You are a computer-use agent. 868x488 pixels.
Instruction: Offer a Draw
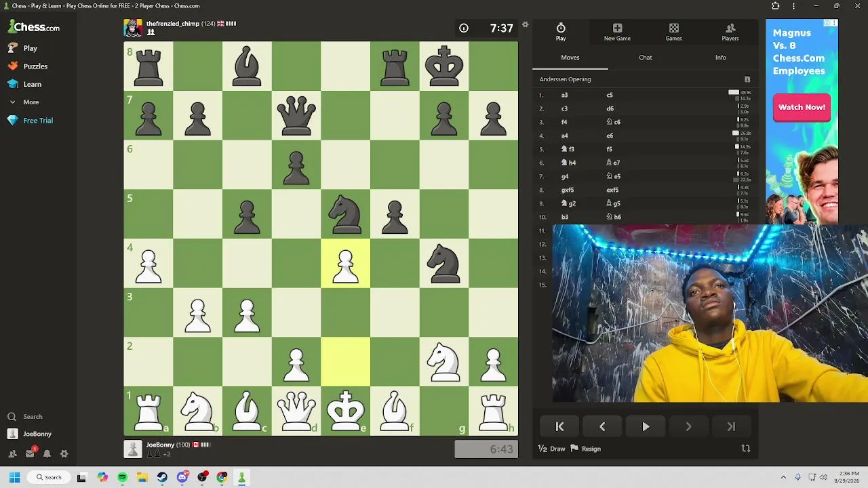551,449
